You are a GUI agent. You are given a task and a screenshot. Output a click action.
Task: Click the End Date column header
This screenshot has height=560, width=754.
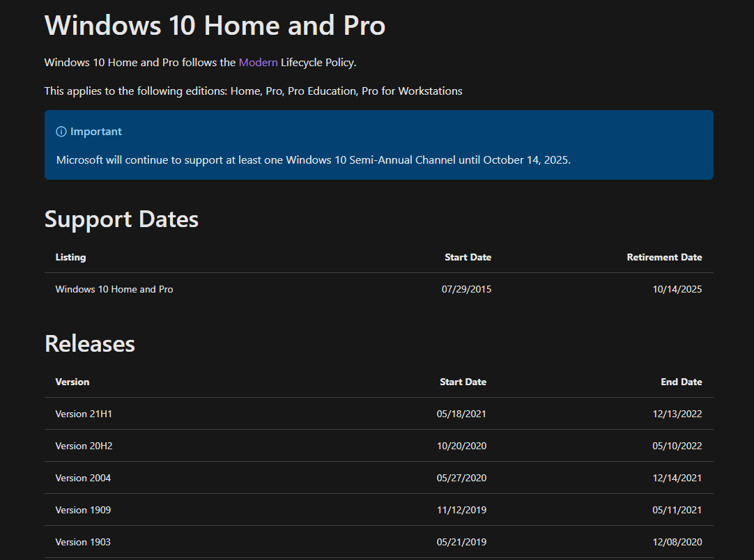point(681,382)
